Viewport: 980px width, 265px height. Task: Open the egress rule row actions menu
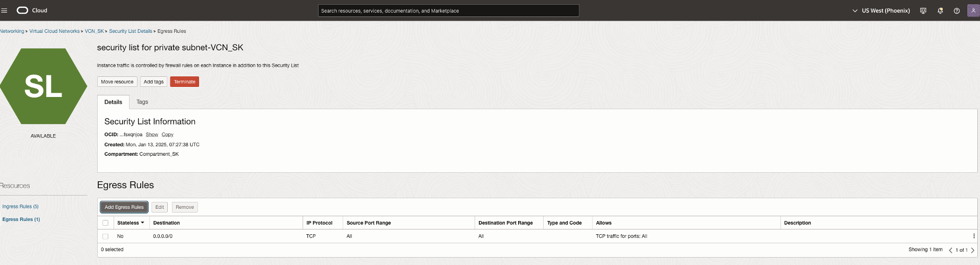pyautogui.click(x=974, y=236)
